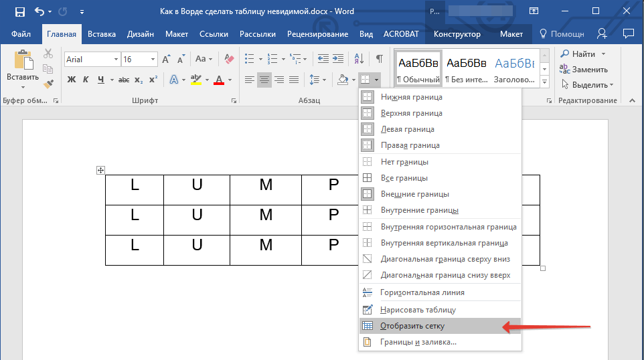644x360 pixels.
Task: Click the Заменить button
Action: click(x=584, y=70)
